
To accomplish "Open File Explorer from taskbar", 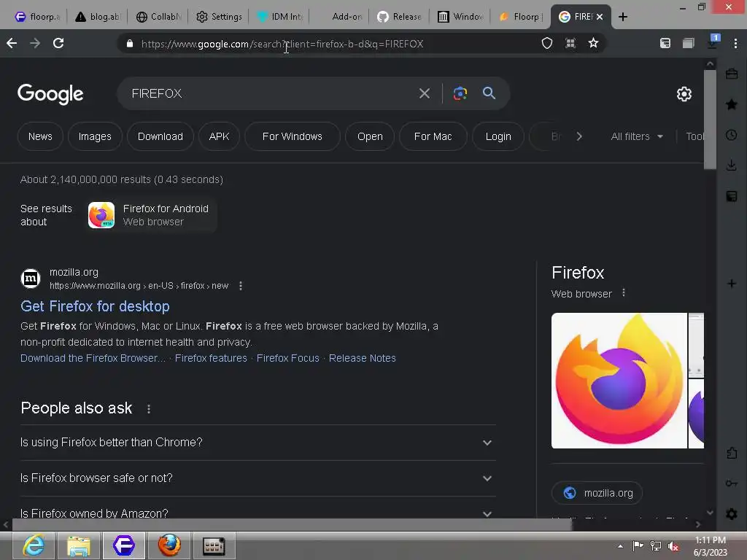I will [79, 545].
